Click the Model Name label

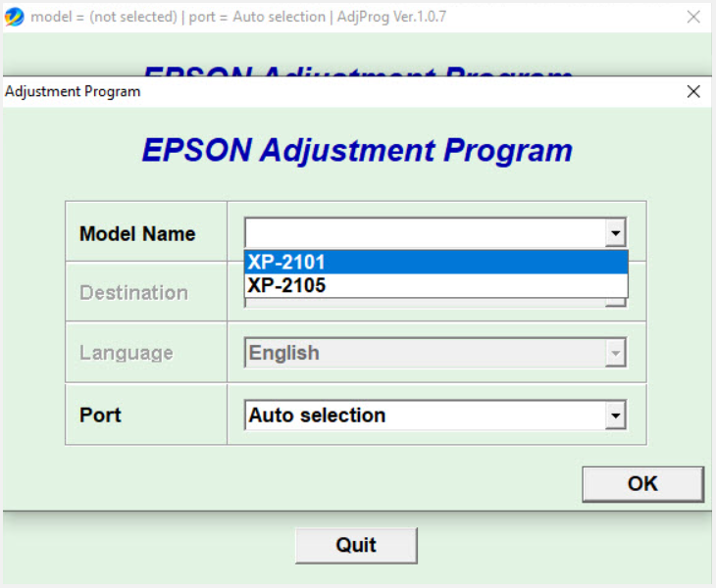[x=137, y=233]
